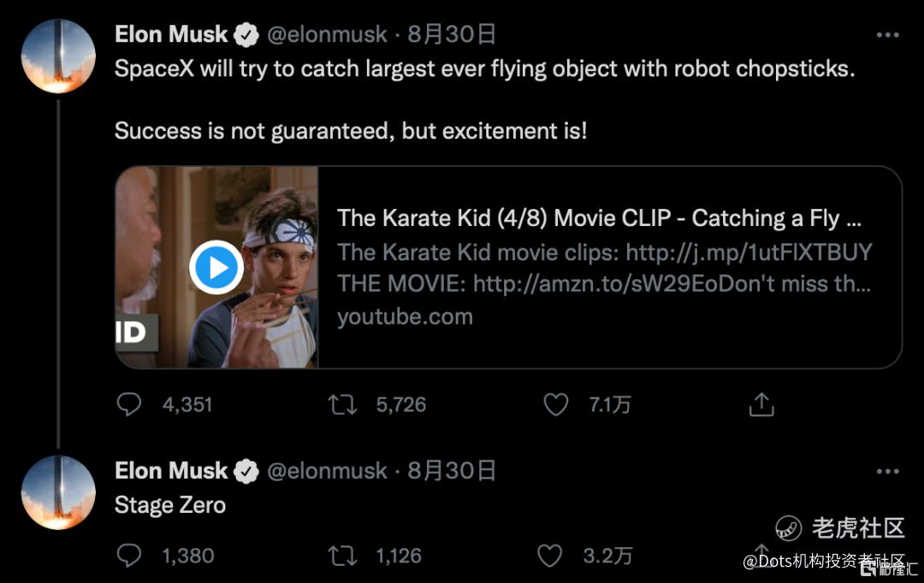The height and width of the screenshot is (583, 924).
Task: Open The Karate Kid Movie CLIP link title
Action: click(599, 218)
